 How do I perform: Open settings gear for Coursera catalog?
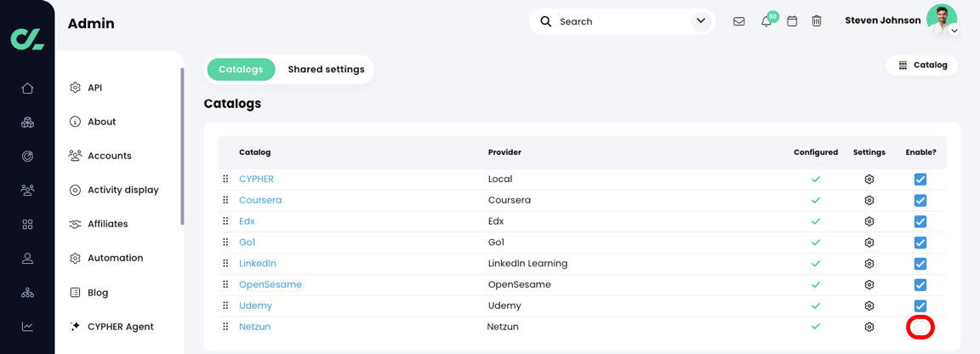(869, 201)
